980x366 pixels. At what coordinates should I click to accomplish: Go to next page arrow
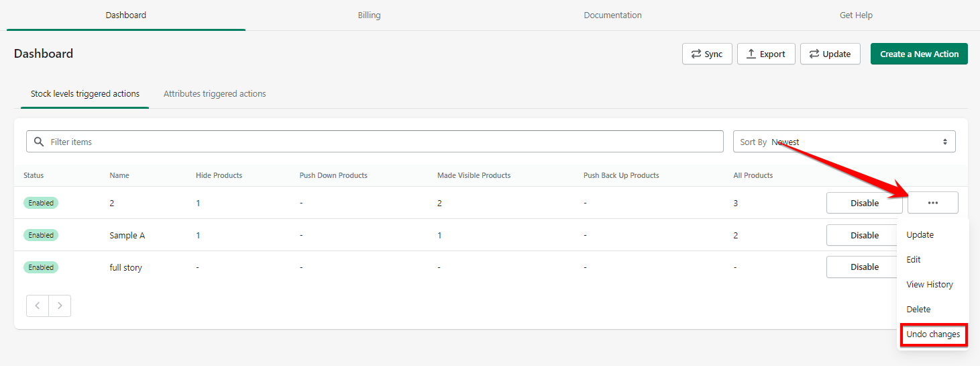point(60,306)
